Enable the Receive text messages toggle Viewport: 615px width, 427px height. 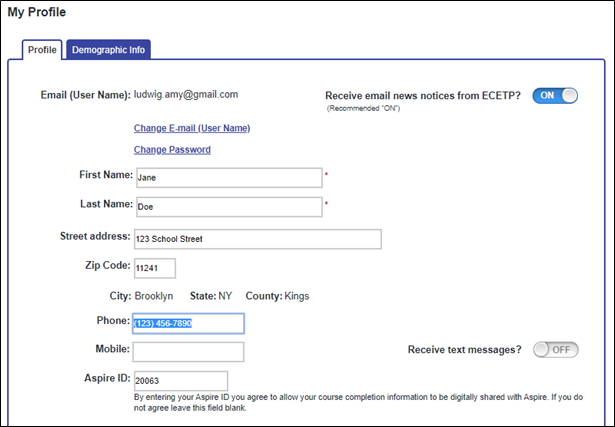tap(555, 350)
